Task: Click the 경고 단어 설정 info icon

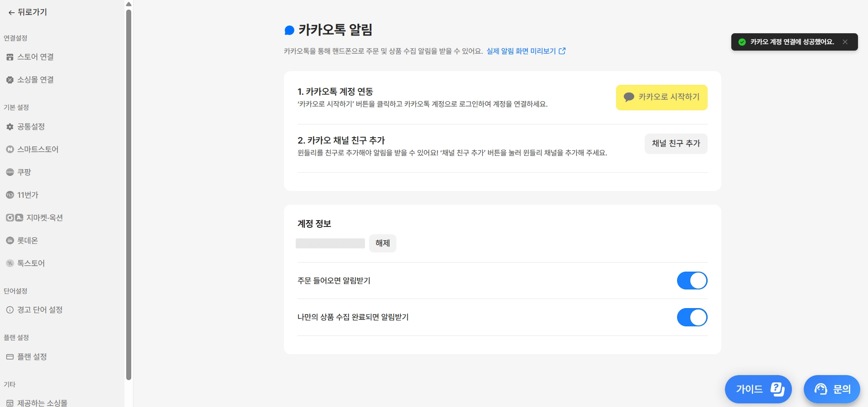Action: coord(10,310)
